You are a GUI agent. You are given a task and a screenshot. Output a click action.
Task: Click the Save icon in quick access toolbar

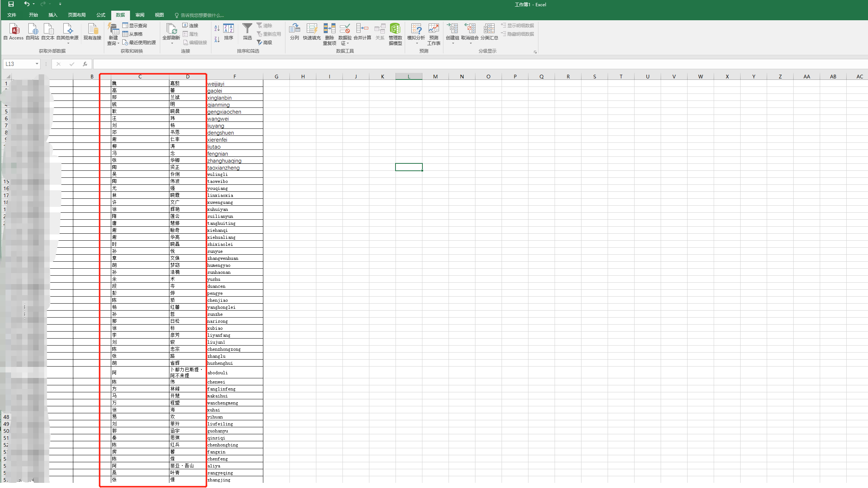click(11, 4)
